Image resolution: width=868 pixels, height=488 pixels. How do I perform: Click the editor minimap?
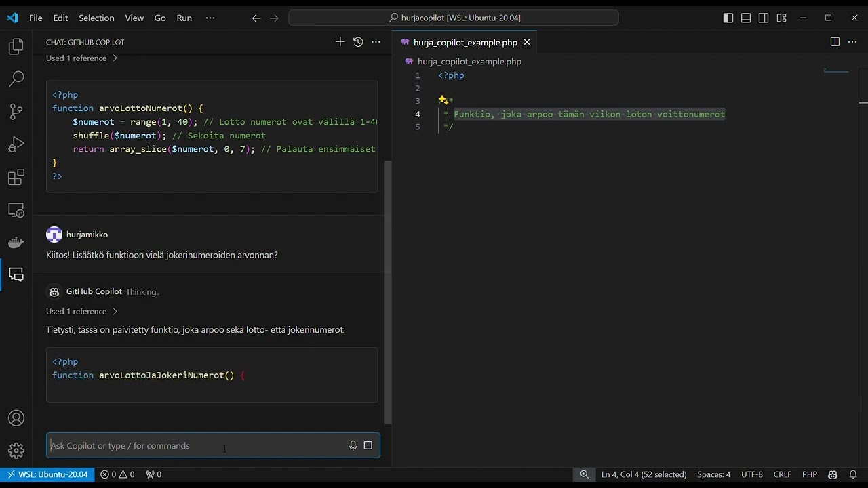(836, 70)
